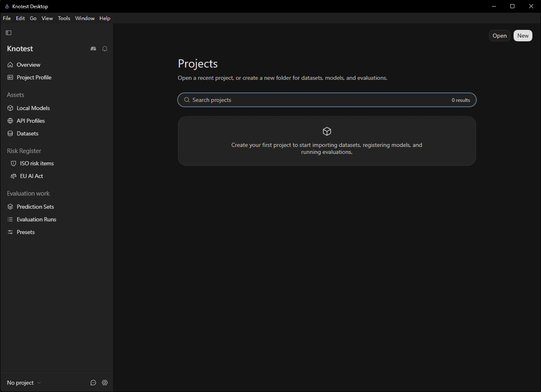
Task: Click the Evaluation Runs list icon
Action: [10, 219]
